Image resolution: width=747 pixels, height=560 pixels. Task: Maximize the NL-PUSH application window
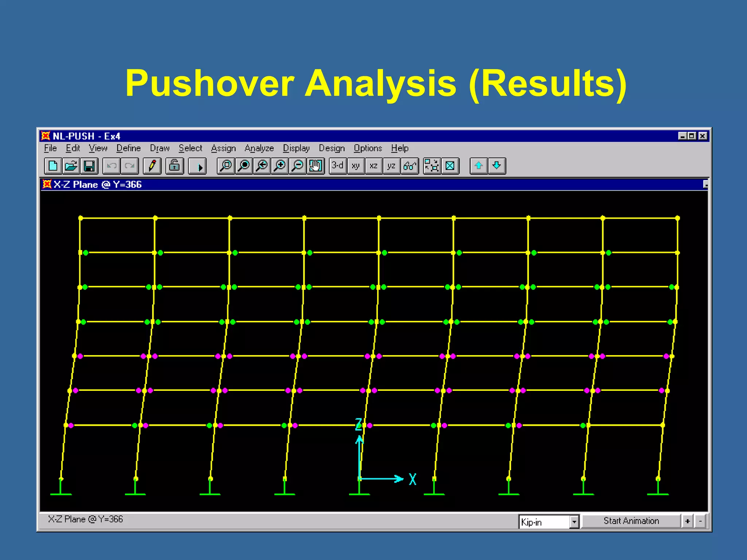pos(691,136)
